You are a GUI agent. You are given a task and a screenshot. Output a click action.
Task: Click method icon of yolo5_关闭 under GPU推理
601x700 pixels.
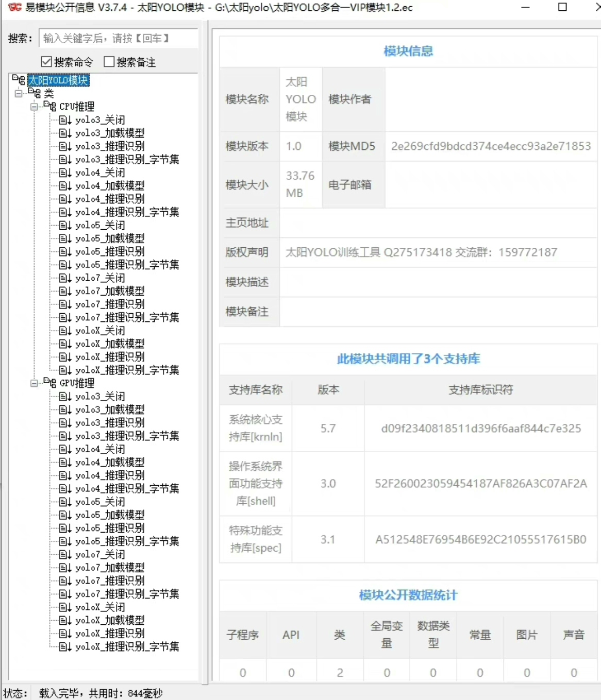(65, 502)
